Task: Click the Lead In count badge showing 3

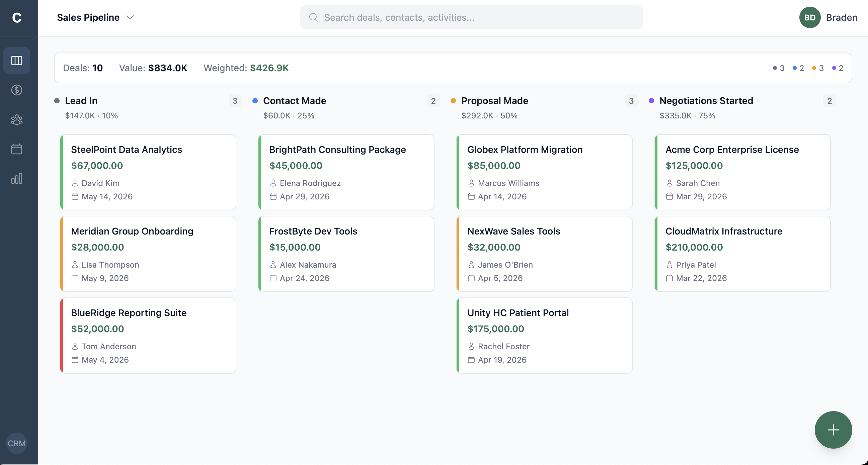Action: (235, 101)
